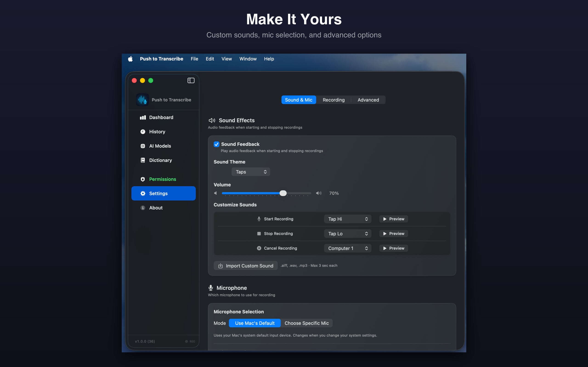Screen dimensions: 588x367
Task: Switch to the Recording tab
Action: click(333, 100)
